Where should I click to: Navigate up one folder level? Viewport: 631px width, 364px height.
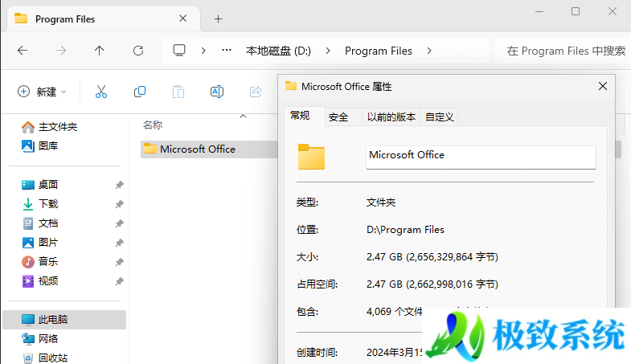point(100,51)
